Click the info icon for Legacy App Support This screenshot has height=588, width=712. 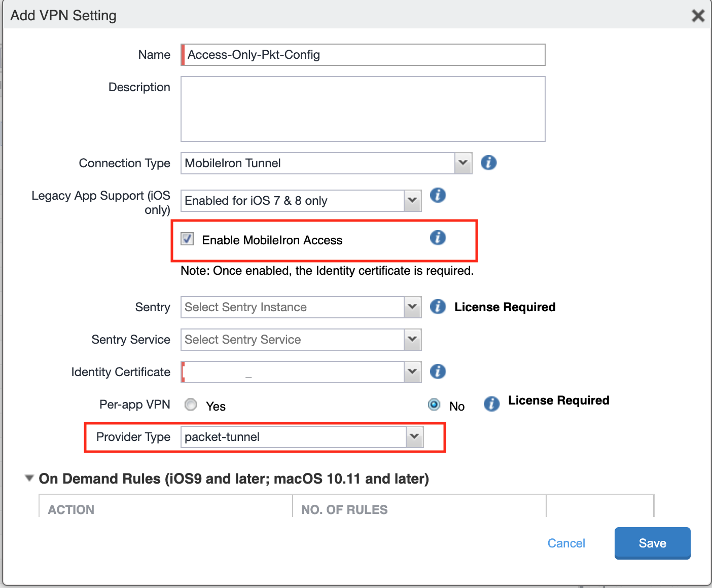coord(438,195)
